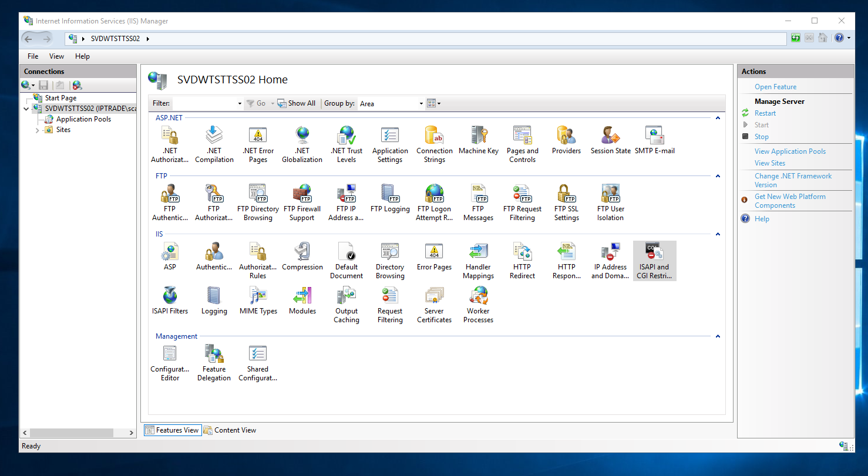Open the Connection Strings feature
Screen dimensions: 868x476
(x=435, y=144)
